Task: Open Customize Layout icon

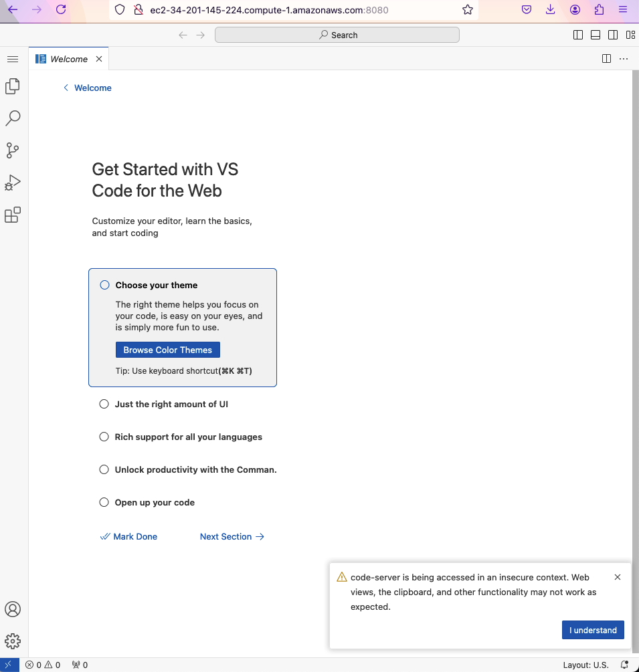Action: pos(630,35)
